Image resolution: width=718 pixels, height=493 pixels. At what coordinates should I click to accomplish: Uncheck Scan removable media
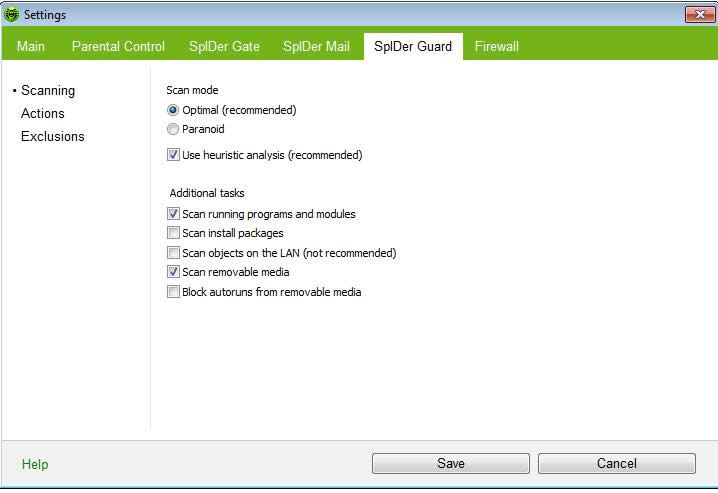point(174,272)
